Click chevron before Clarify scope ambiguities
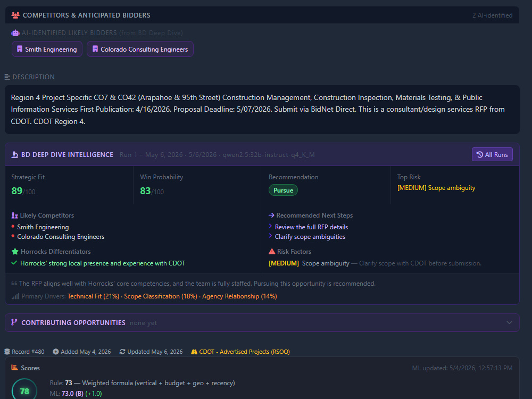 [270, 236]
